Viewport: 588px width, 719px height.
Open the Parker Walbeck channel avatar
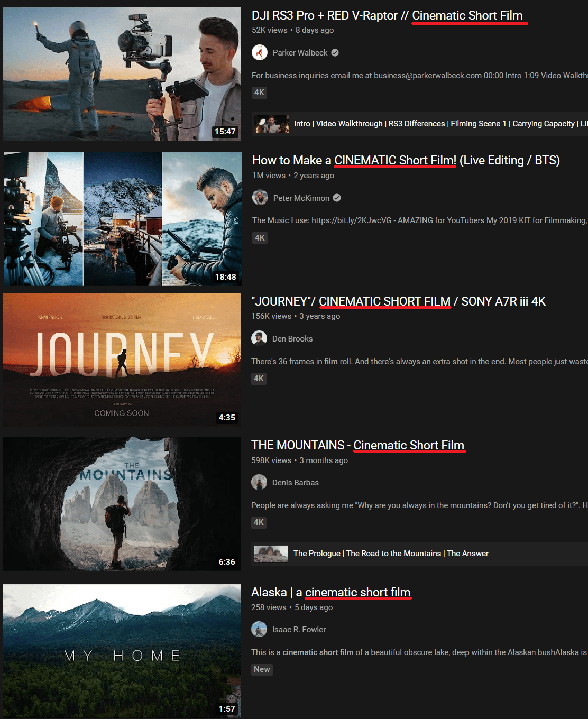[x=259, y=52]
